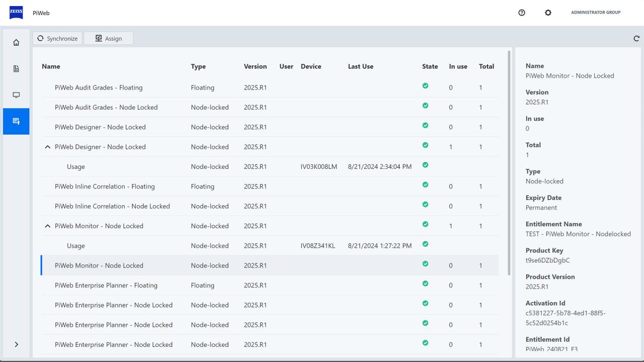
Task: Collapse the expanded PiWeb Monitor - Node Locked row
Action: point(48,226)
